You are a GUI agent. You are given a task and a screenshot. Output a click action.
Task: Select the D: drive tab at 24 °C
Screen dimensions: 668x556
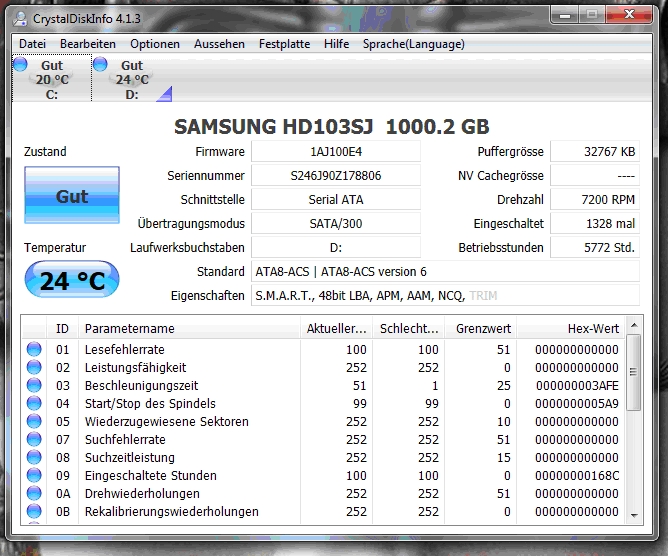(x=132, y=78)
